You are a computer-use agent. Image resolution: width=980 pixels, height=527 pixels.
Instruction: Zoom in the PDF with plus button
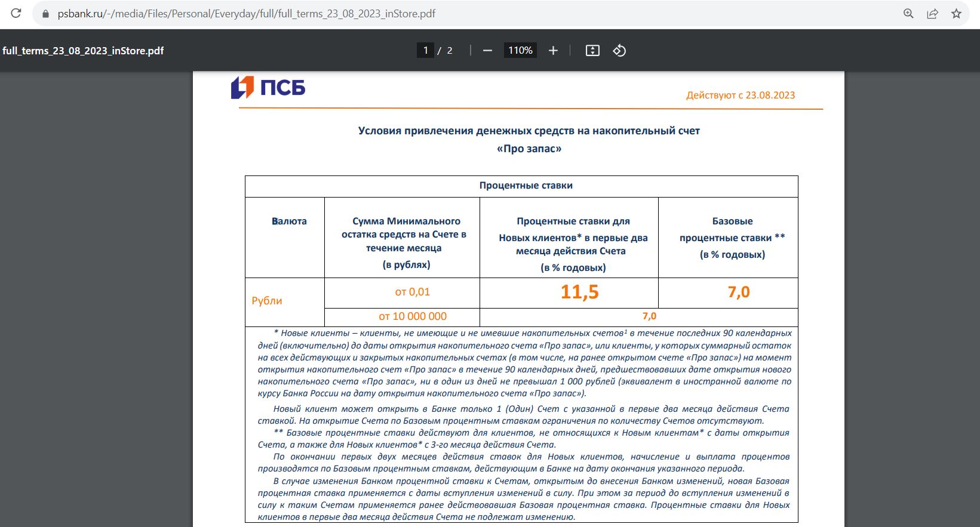(553, 51)
